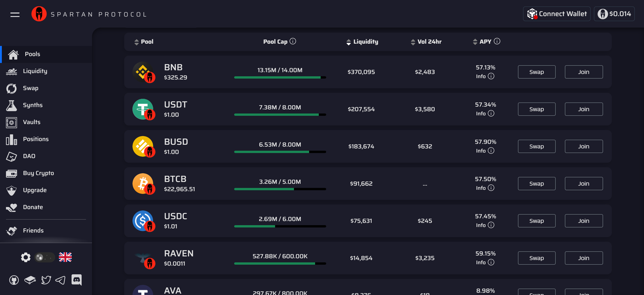Click the UK flag language selector
The image size is (644, 295).
point(65,257)
